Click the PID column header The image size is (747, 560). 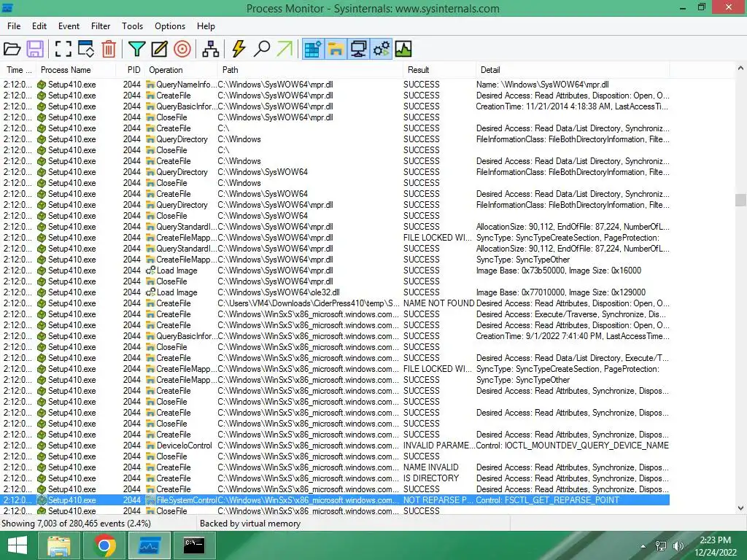131,70
